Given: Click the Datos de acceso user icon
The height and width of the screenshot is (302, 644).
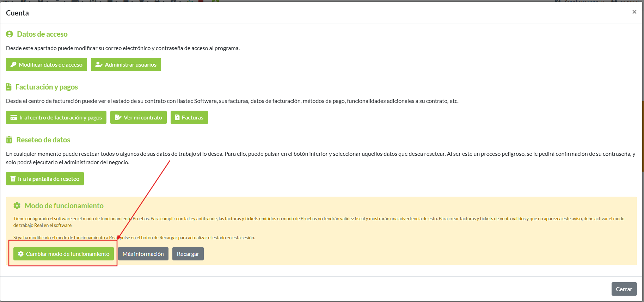Looking at the screenshot, I should tap(10, 34).
